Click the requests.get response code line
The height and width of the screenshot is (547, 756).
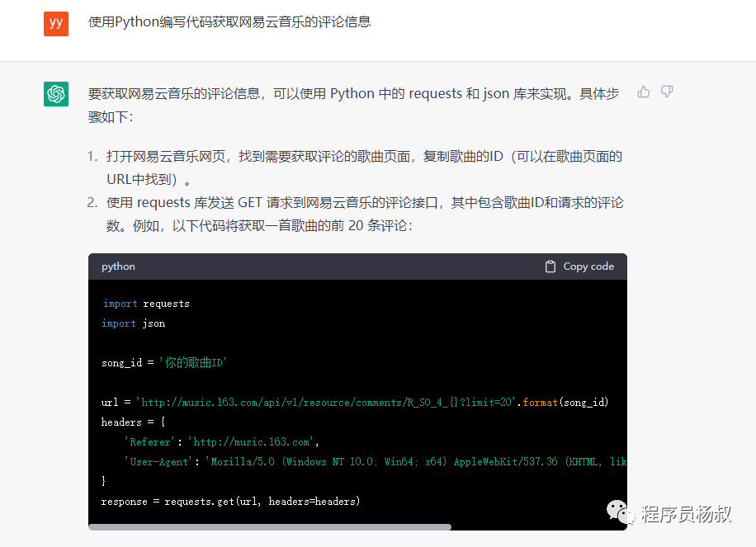230,502
